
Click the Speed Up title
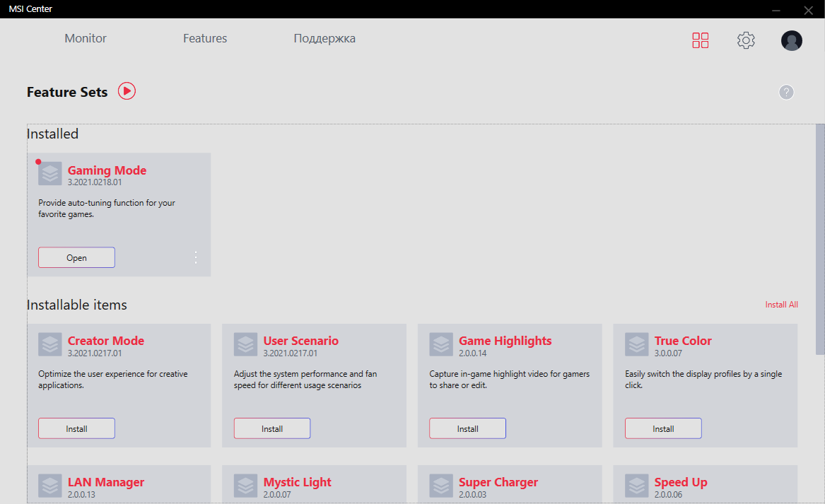(681, 482)
